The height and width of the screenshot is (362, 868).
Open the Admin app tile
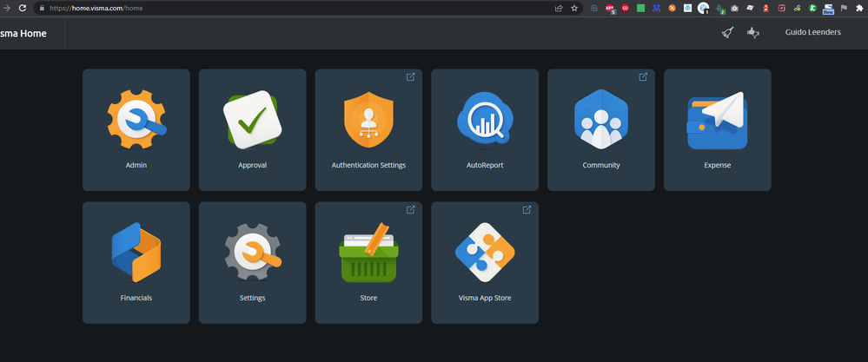tap(136, 130)
